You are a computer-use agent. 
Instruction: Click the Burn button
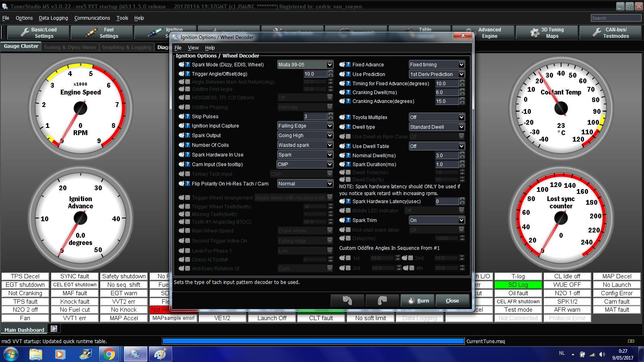417,300
